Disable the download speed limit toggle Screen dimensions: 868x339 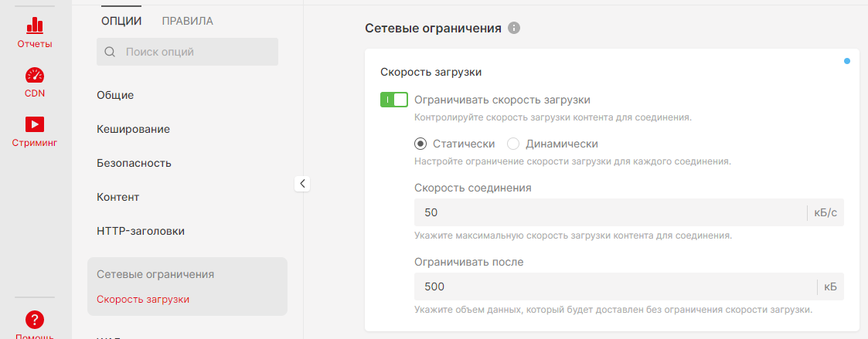tap(393, 100)
